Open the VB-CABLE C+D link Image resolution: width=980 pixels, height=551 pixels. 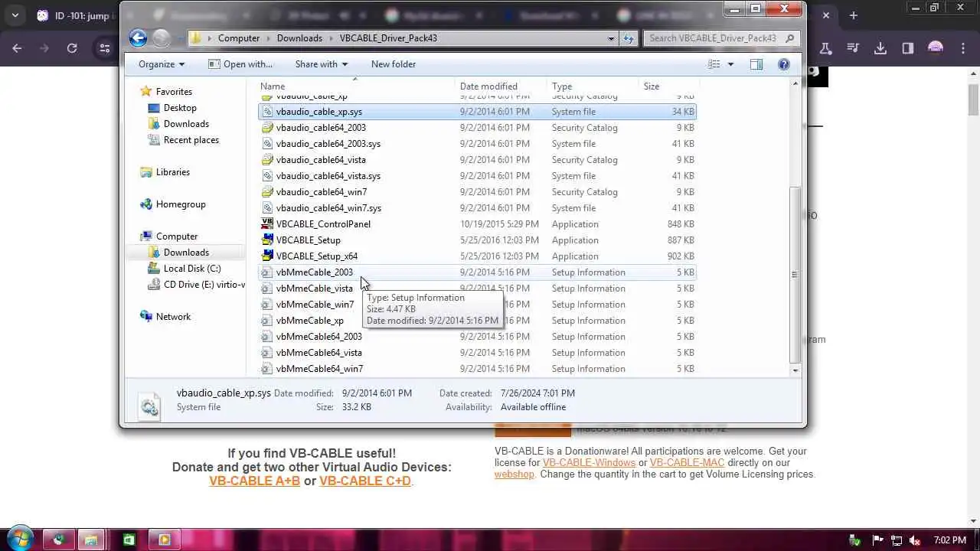[x=365, y=481]
